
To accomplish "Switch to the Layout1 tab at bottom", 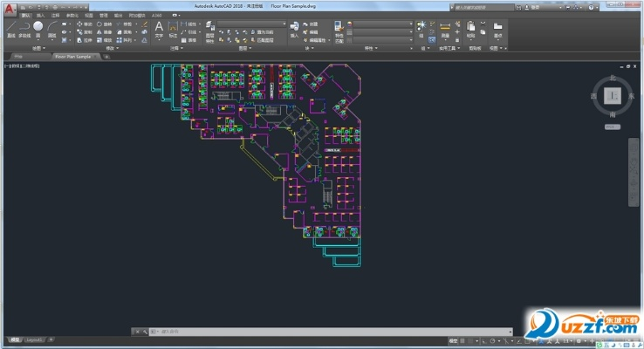I will point(34,339).
